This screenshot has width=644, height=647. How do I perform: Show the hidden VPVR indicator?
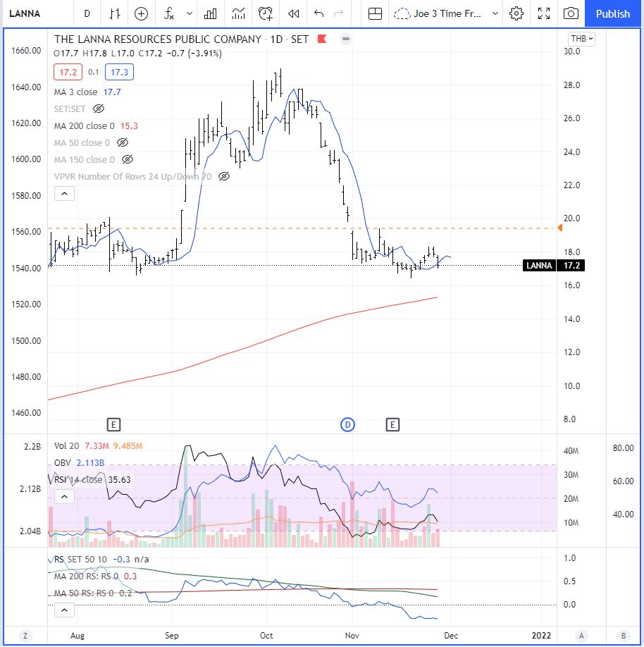coord(224,177)
